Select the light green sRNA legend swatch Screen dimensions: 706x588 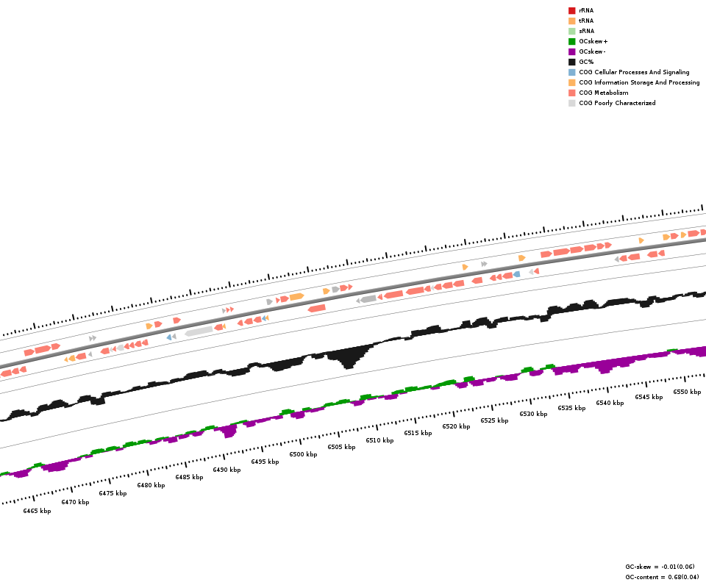tap(571, 31)
